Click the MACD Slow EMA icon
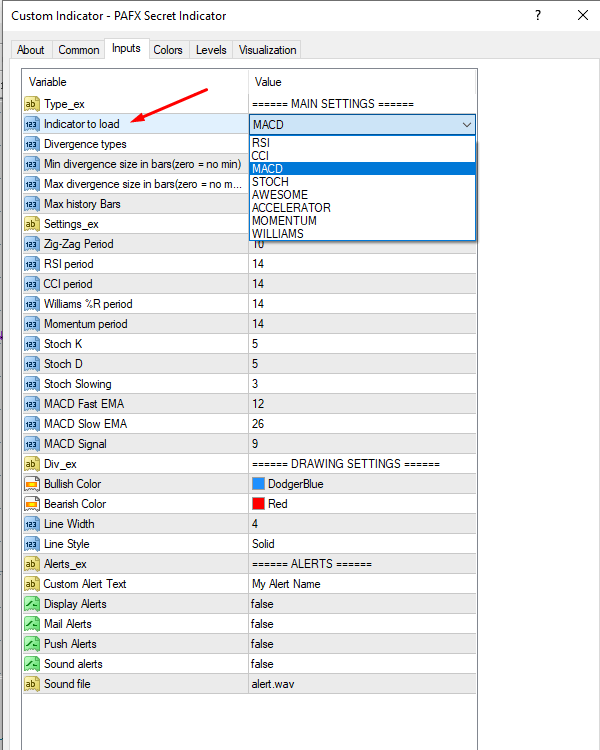The height and width of the screenshot is (750, 600). tap(32, 424)
